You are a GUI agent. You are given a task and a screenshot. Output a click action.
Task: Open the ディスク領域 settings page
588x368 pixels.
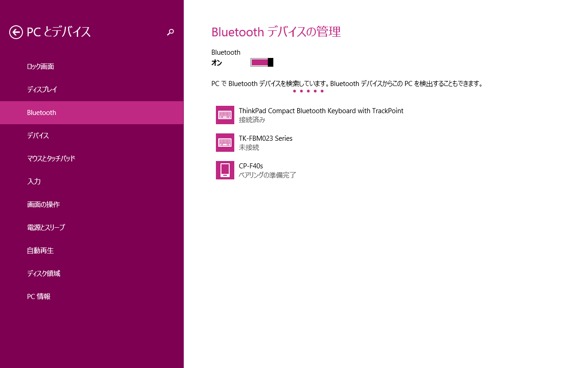[x=92, y=274]
